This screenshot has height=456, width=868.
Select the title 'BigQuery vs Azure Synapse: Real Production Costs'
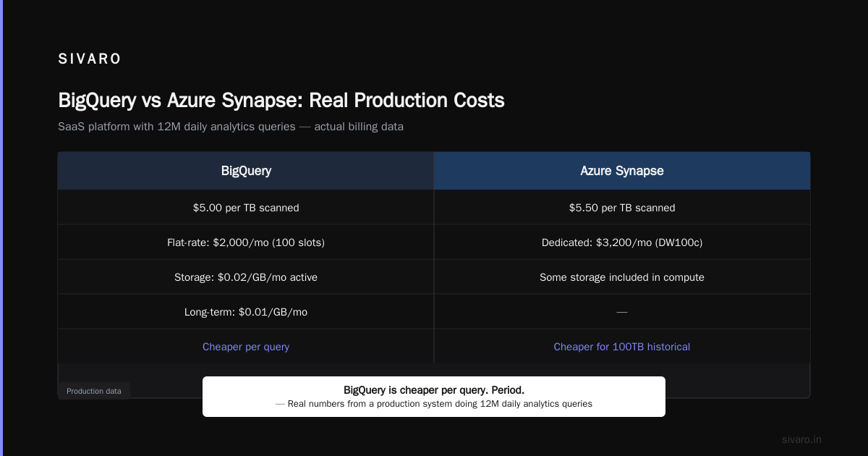[281, 100]
